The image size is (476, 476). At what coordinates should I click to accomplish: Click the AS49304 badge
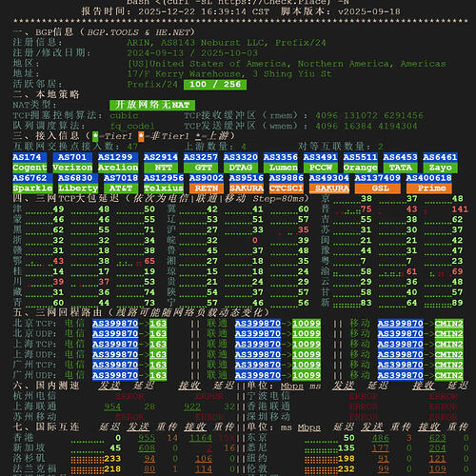click(x=329, y=178)
